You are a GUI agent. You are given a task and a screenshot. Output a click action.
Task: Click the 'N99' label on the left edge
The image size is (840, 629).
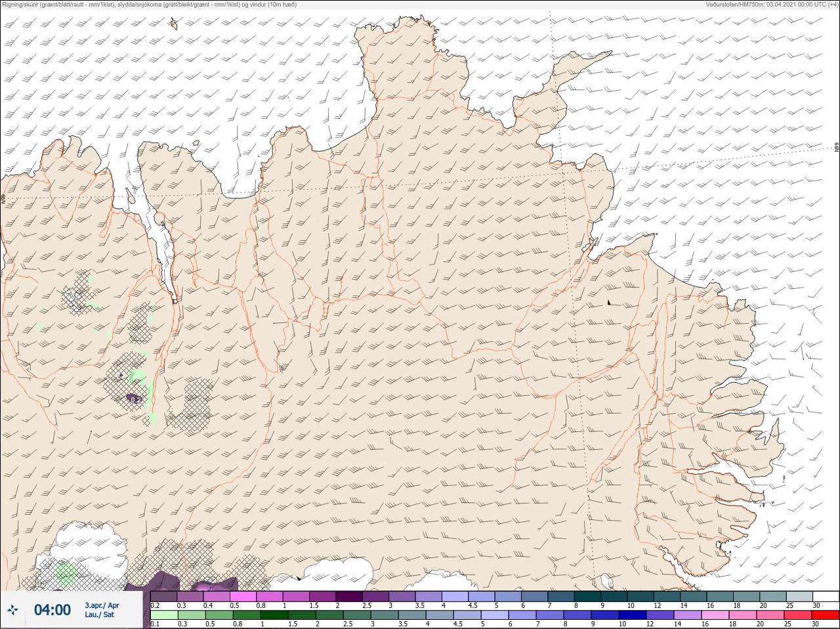3,198
